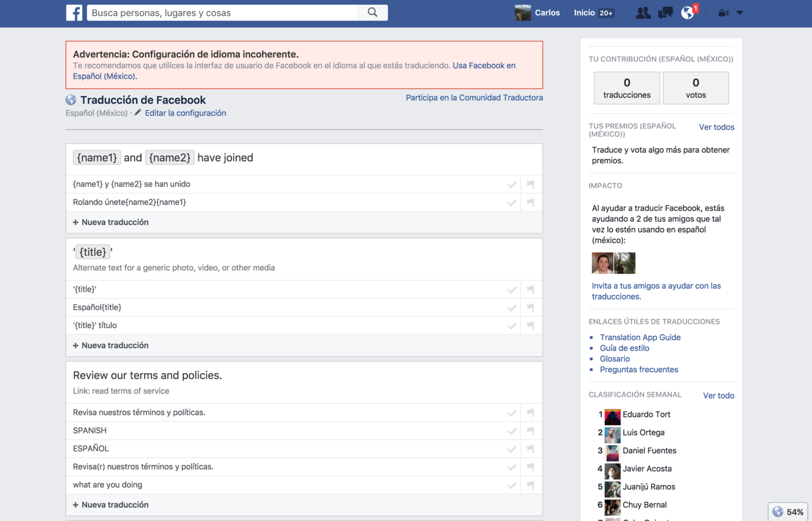Open the 54% translation progress widget

pyautogui.click(x=788, y=512)
